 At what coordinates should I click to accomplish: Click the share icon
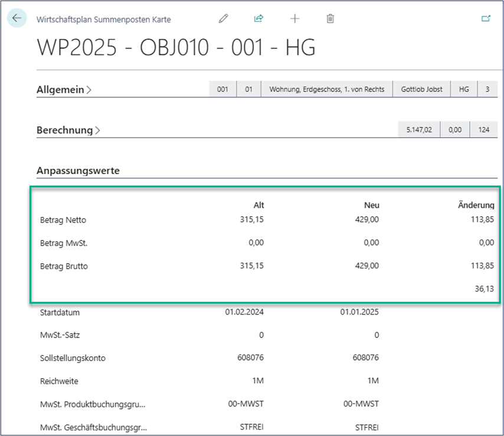click(x=258, y=19)
